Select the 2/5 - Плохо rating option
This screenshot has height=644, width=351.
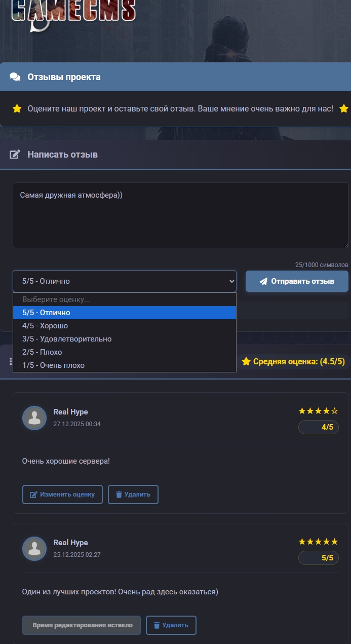(124, 352)
